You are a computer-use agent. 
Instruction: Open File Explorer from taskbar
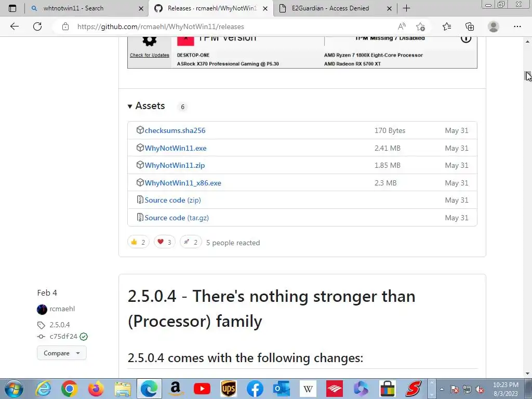click(x=123, y=389)
